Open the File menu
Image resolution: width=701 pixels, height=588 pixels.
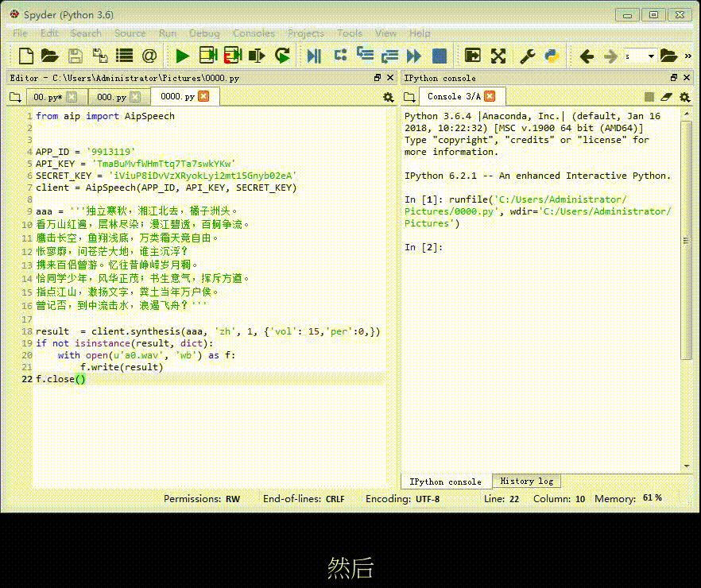[20, 33]
